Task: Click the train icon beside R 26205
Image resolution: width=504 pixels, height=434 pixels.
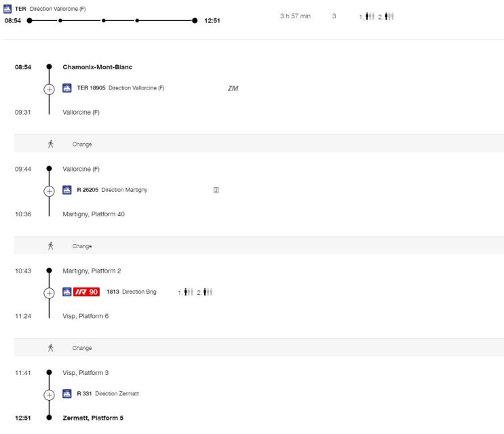Action: point(67,190)
